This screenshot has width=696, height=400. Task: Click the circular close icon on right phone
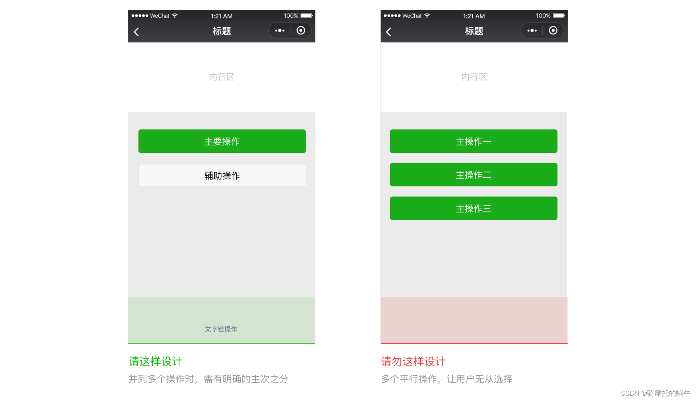pyautogui.click(x=552, y=31)
